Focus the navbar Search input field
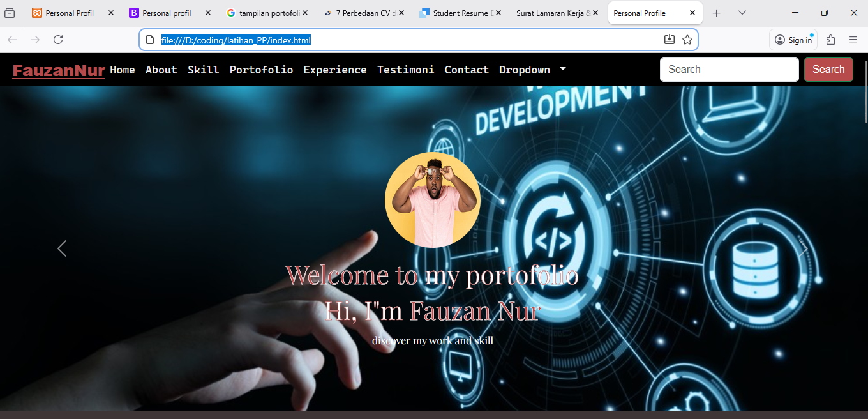This screenshot has height=419, width=868. pos(729,70)
